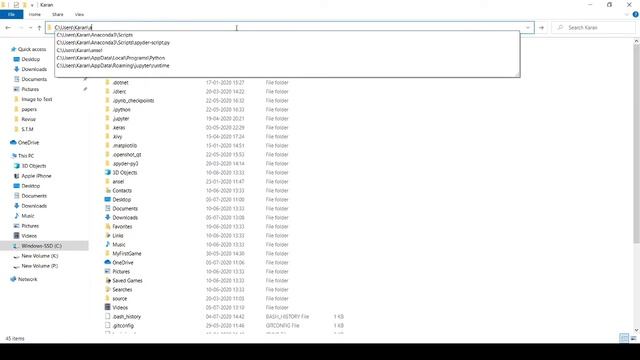Select the OneDrive cloud icon in list
Viewport: 640px width, 360px height.
click(x=108, y=262)
